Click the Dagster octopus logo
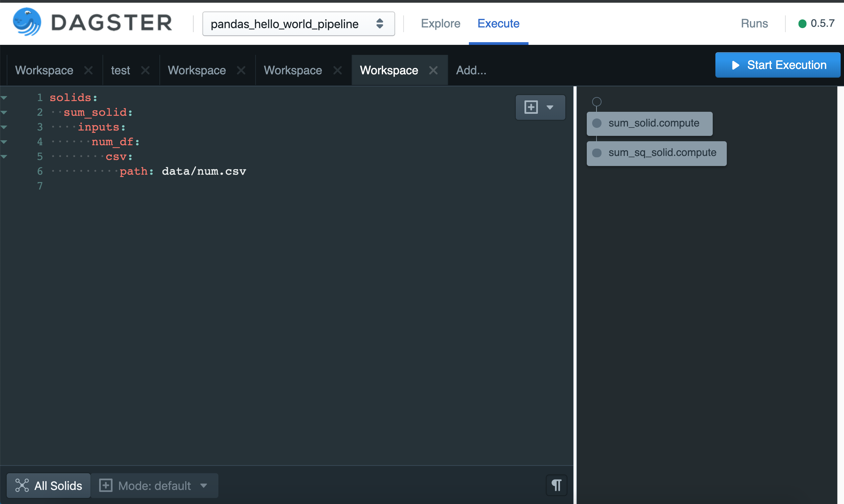 [x=27, y=22]
